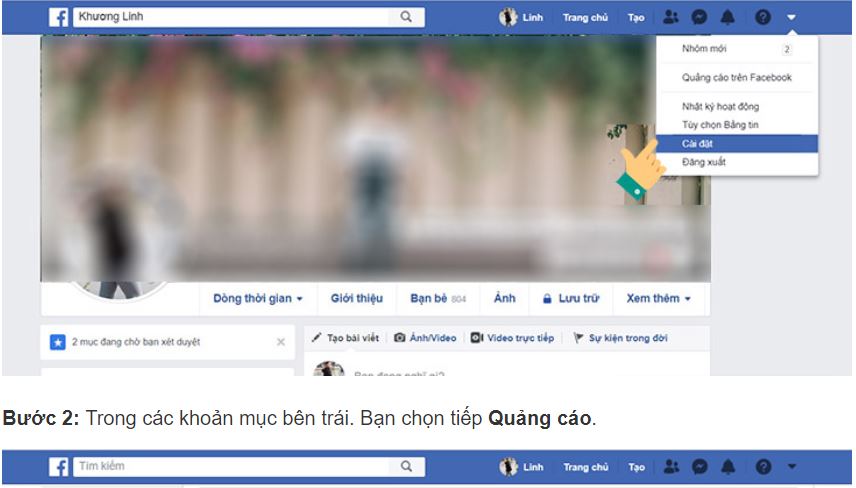This screenshot has width=856, height=488.
Task: Click the Facebook logo in the top screenshot
Action: (x=58, y=17)
